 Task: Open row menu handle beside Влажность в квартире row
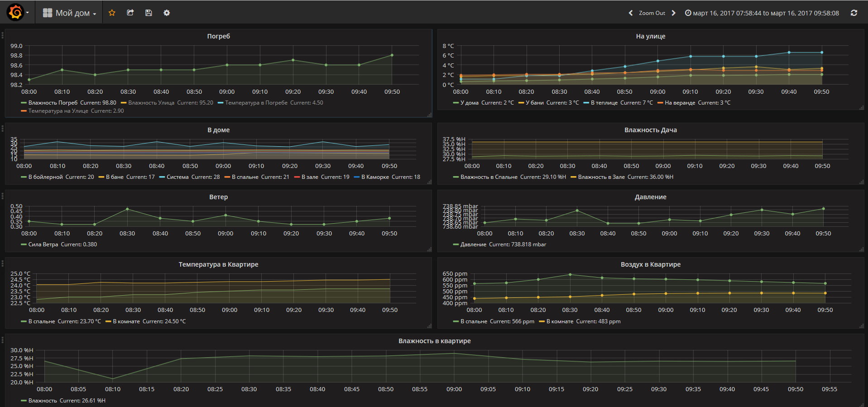(x=2, y=340)
